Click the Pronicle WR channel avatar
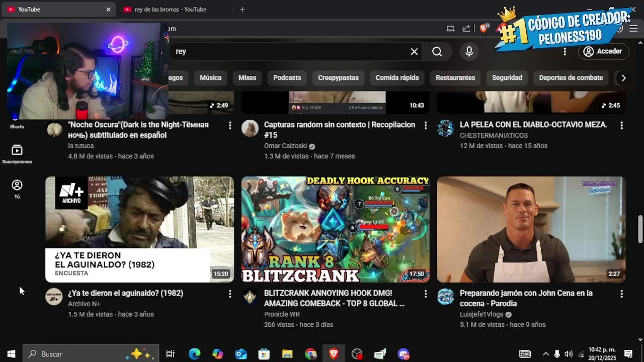The height and width of the screenshot is (362, 644). 250,297
